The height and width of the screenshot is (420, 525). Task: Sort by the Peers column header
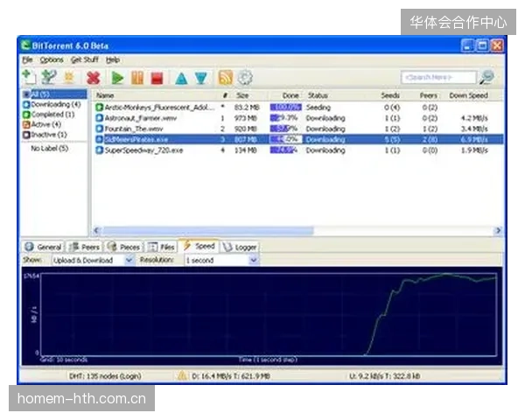(428, 95)
